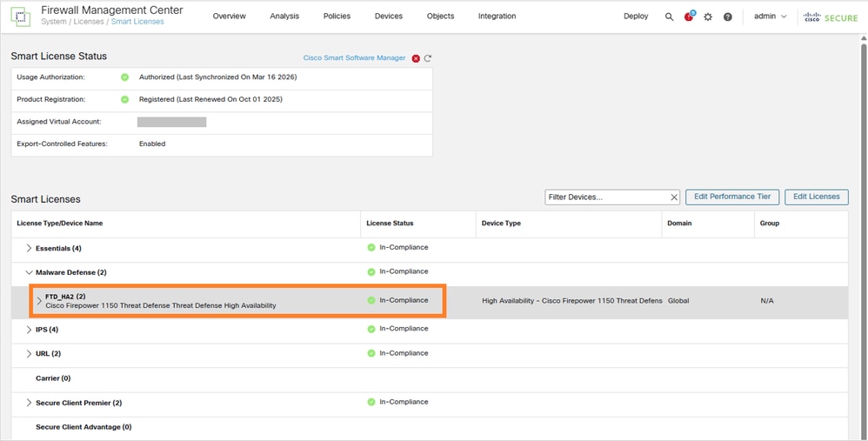Click the green Product Registration status icon
Screen dimensions: 868x441
tap(124, 100)
